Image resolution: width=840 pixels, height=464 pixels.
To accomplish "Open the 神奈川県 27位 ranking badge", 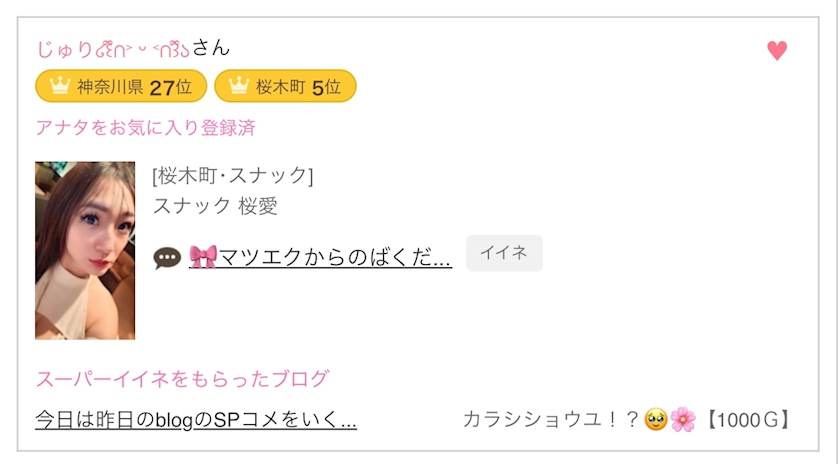I will point(121,86).
